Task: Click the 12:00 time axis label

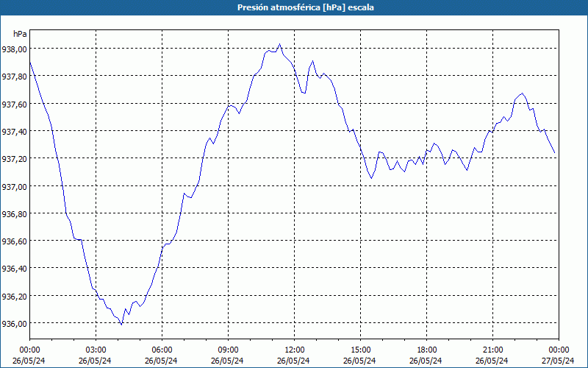Action: pyautogui.click(x=295, y=350)
